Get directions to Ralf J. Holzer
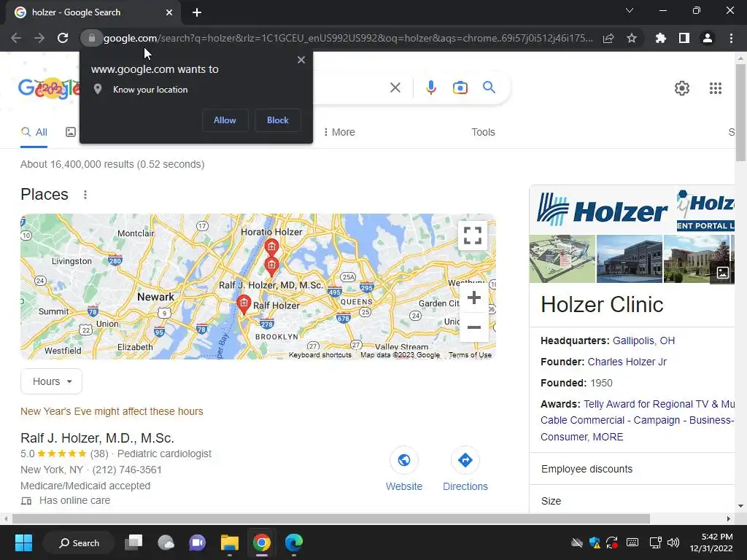747x560 pixels. click(x=465, y=469)
